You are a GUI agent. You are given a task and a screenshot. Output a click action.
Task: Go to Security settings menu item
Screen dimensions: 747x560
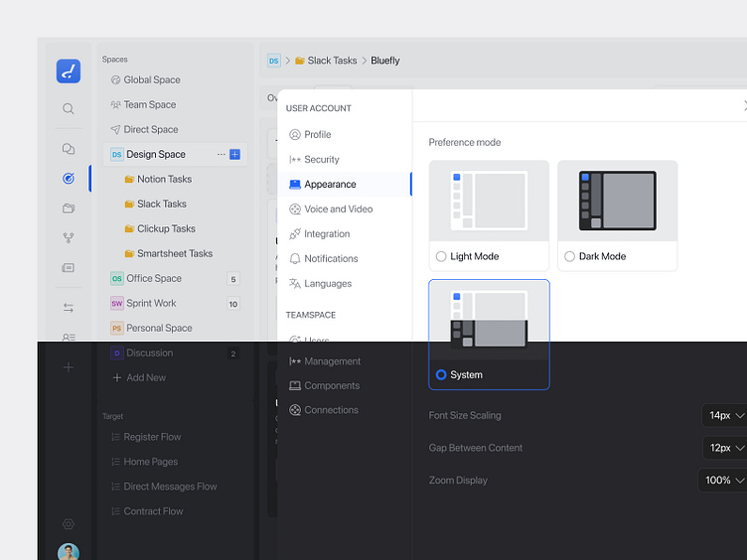pos(321,159)
